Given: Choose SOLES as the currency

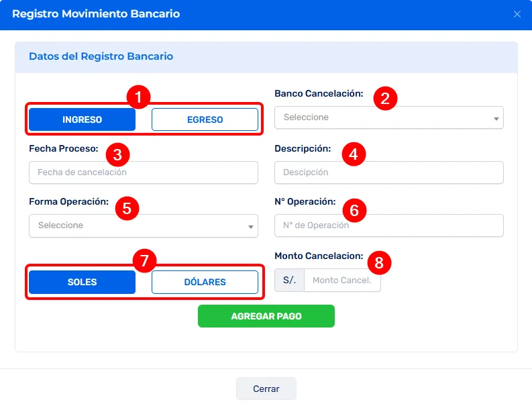Looking at the screenshot, I should (82, 282).
